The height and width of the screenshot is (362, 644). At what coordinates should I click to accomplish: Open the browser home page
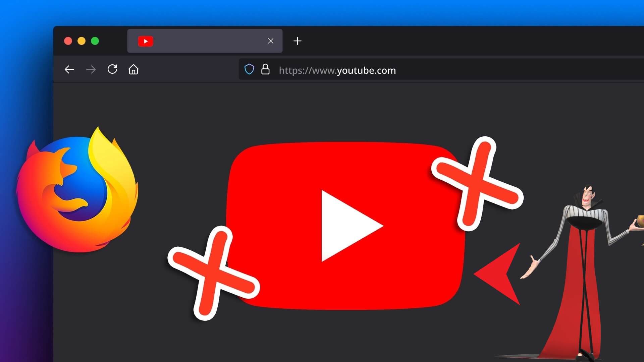(x=133, y=70)
